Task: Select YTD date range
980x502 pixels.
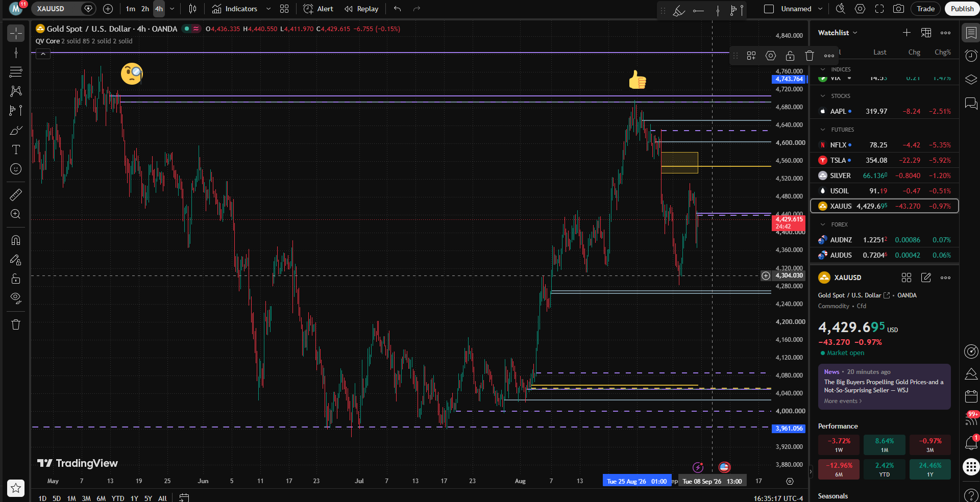Action: (118, 498)
